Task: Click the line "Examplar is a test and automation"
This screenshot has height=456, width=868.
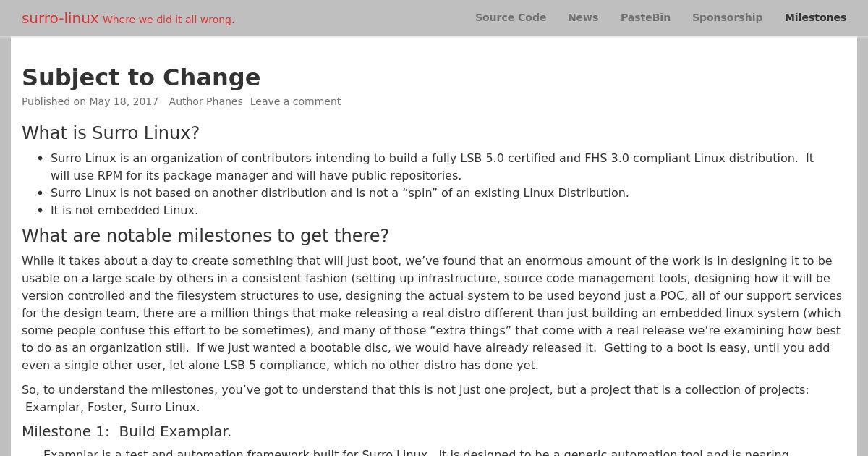Action: click(x=416, y=452)
